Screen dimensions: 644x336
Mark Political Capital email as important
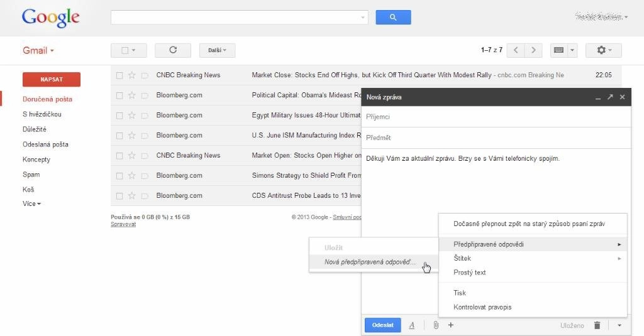145,95
